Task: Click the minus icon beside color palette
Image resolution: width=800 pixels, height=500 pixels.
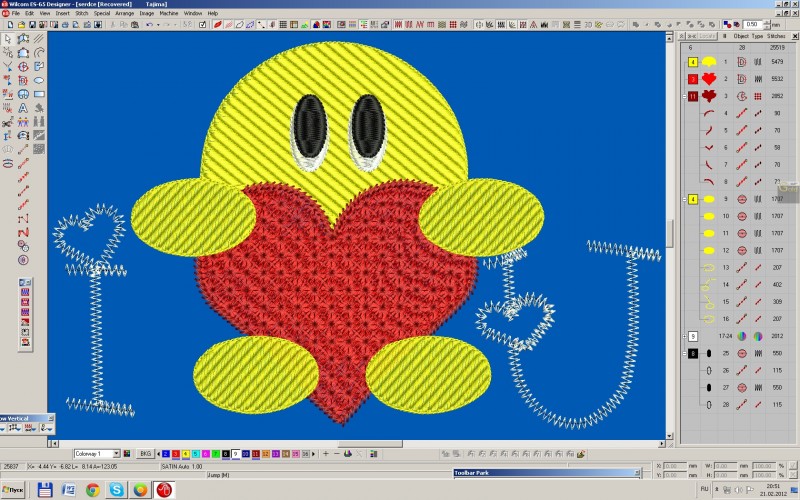Action: click(337, 454)
